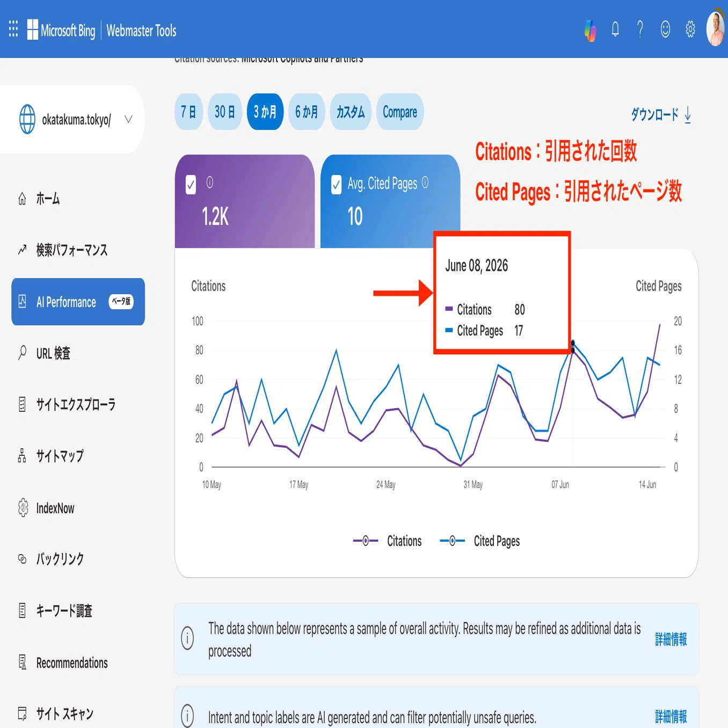The height and width of the screenshot is (728, 728).
Task: Click the IndexNow gear icon
Action: click(23, 507)
